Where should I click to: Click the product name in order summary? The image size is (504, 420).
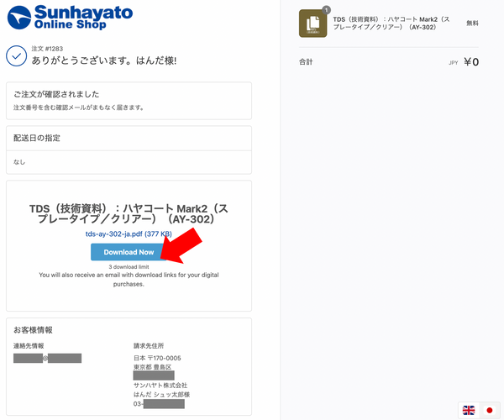click(391, 24)
